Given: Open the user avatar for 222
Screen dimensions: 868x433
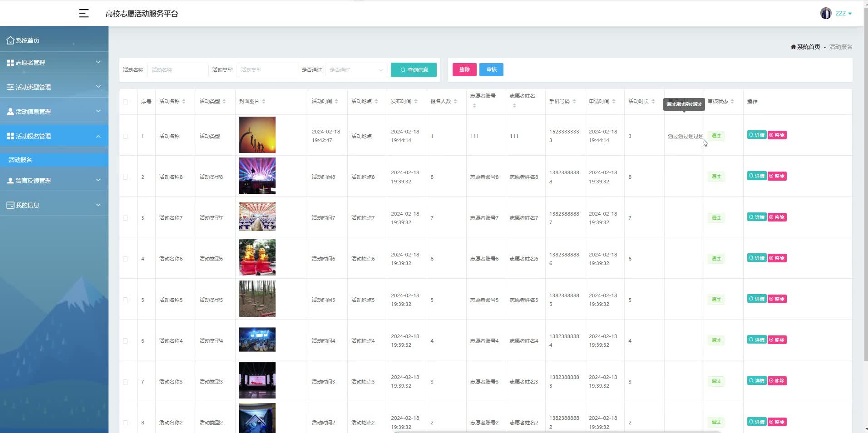Looking at the screenshot, I should (x=825, y=13).
